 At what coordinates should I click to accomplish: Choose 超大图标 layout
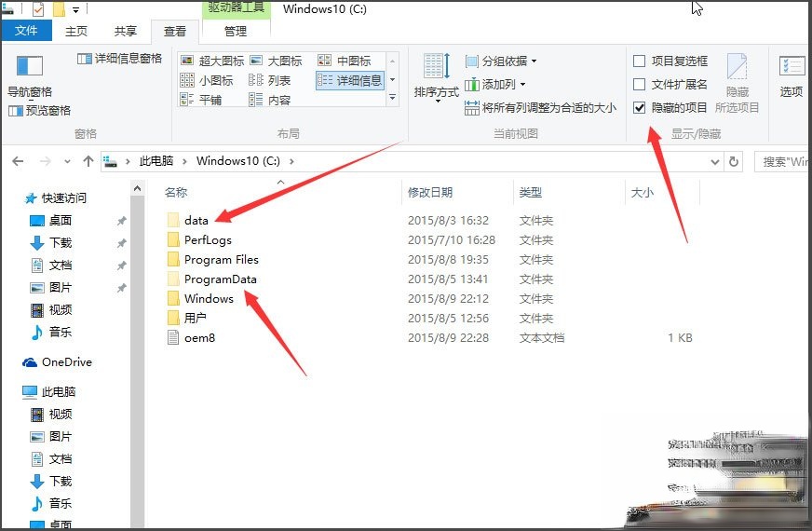tap(212, 61)
